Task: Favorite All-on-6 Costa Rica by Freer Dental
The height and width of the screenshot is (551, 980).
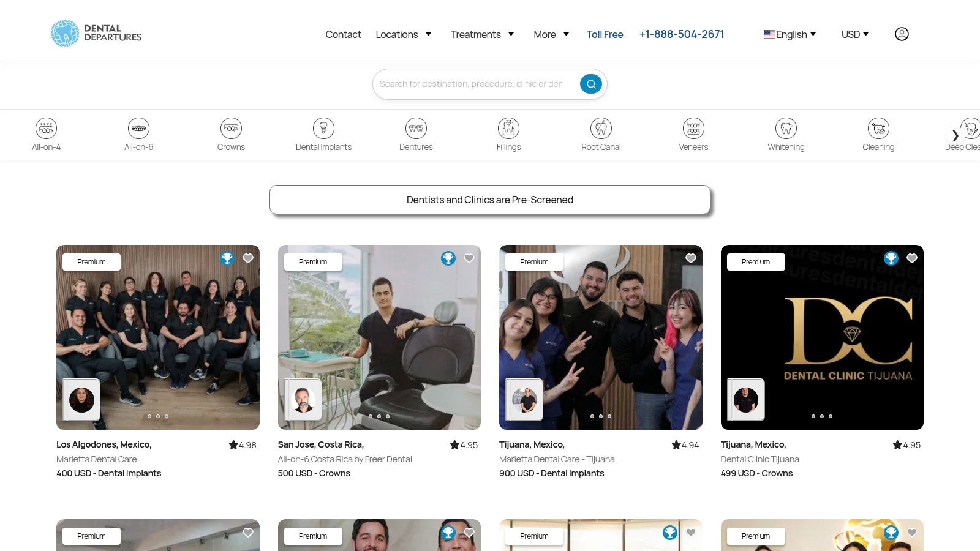Action: click(x=469, y=258)
